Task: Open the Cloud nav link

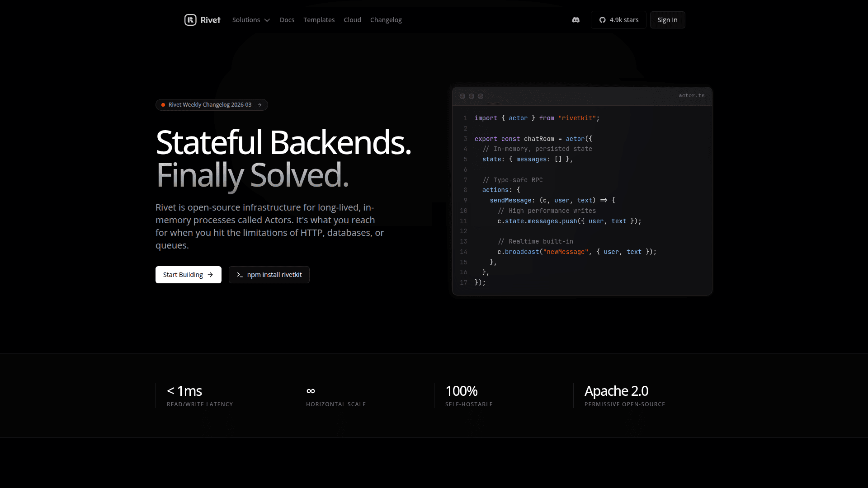Action: 352,20
